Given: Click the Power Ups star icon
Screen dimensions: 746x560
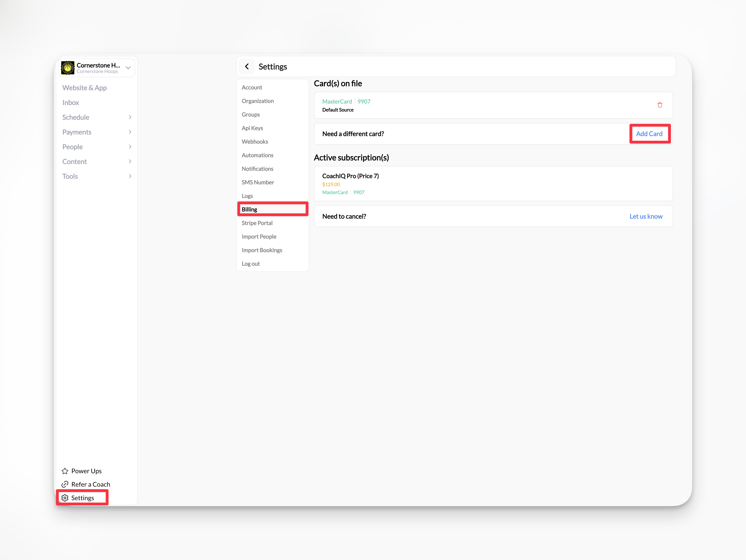Looking at the screenshot, I should [65, 471].
